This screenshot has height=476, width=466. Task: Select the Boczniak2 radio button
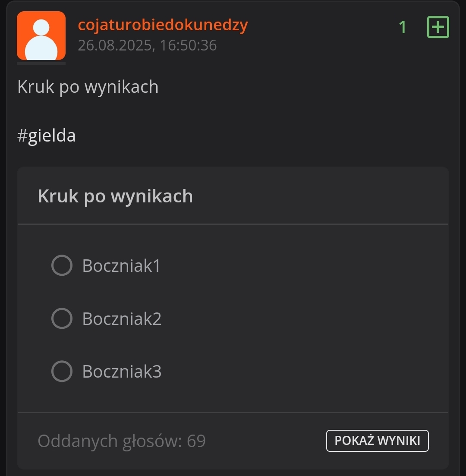(x=62, y=318)
